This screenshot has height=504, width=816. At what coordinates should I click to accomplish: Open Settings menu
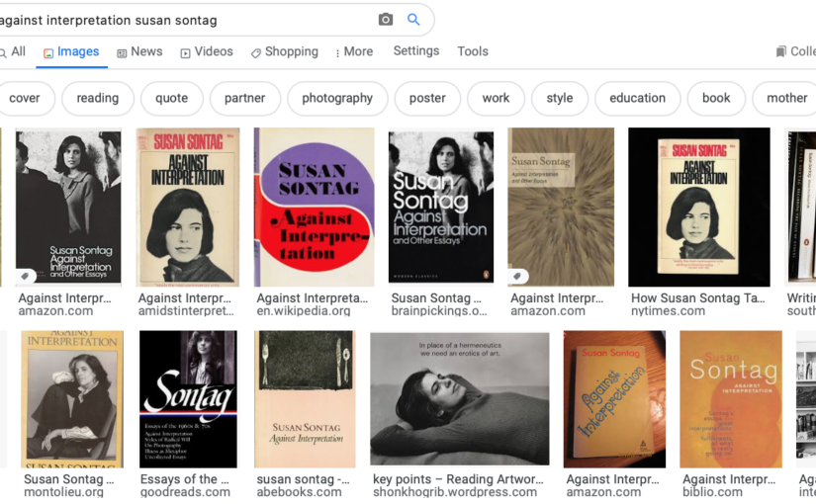416,51
